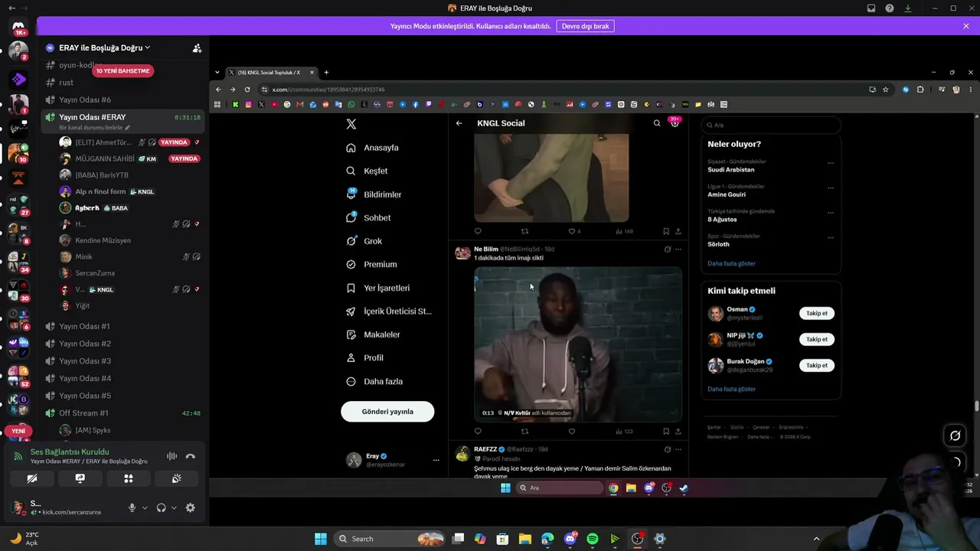Open weather widget showing 23°C
Screen dimensions: 980x551
[24, 539]
